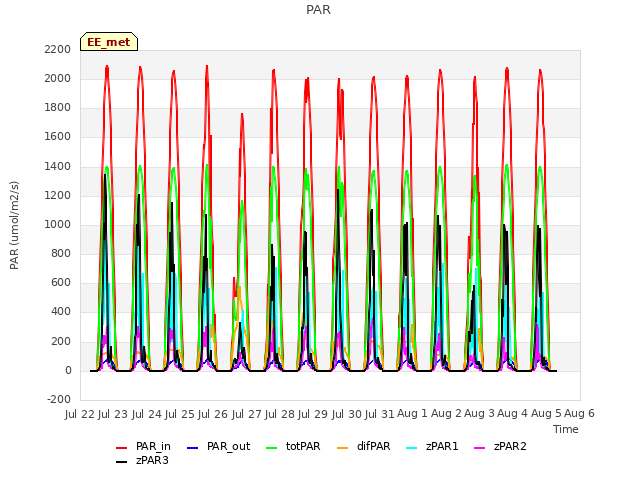
Task: Select the zPAR2 legend entry
Action: (500, 447)
